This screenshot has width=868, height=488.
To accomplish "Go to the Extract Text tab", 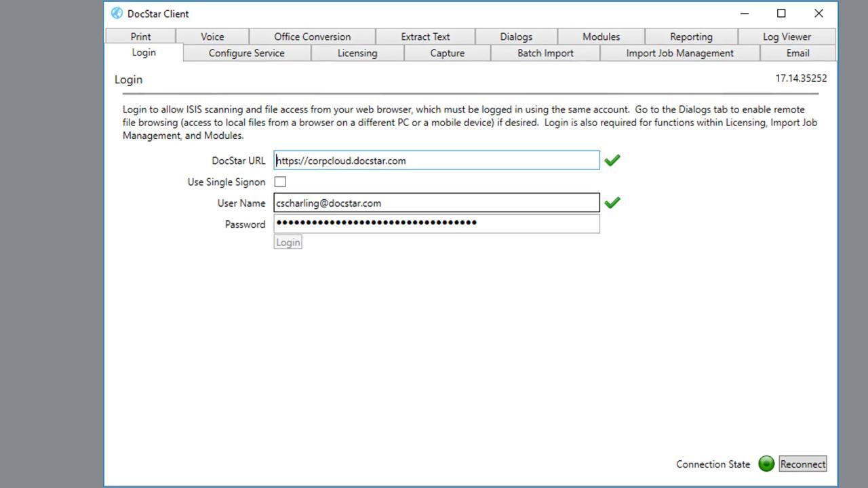I will [425, 37].
